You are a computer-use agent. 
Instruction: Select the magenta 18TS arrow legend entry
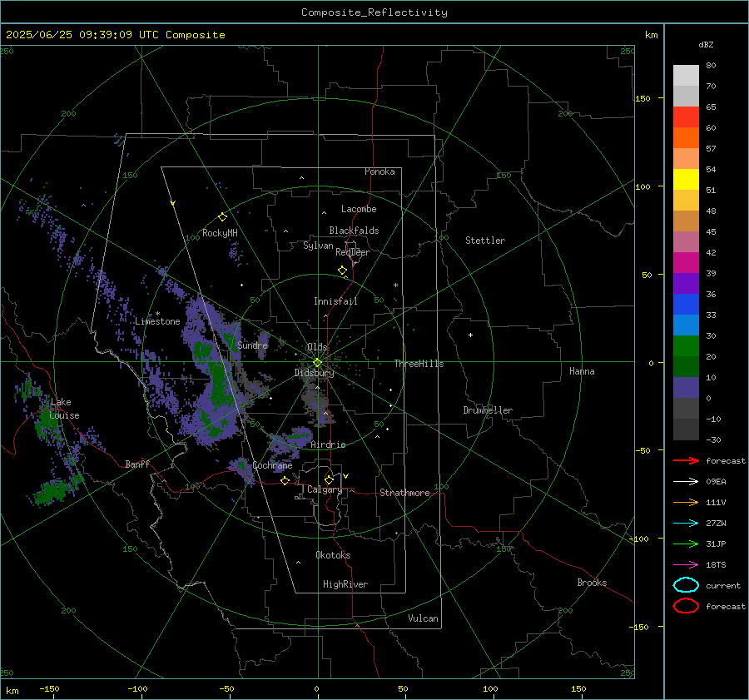click(x=686, y=565)
